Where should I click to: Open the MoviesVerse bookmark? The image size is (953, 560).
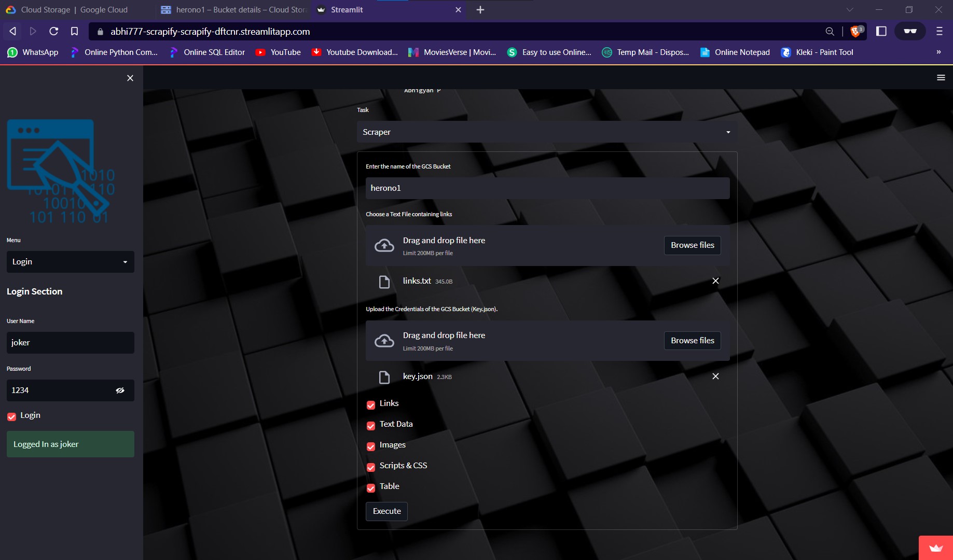point(452,52)
